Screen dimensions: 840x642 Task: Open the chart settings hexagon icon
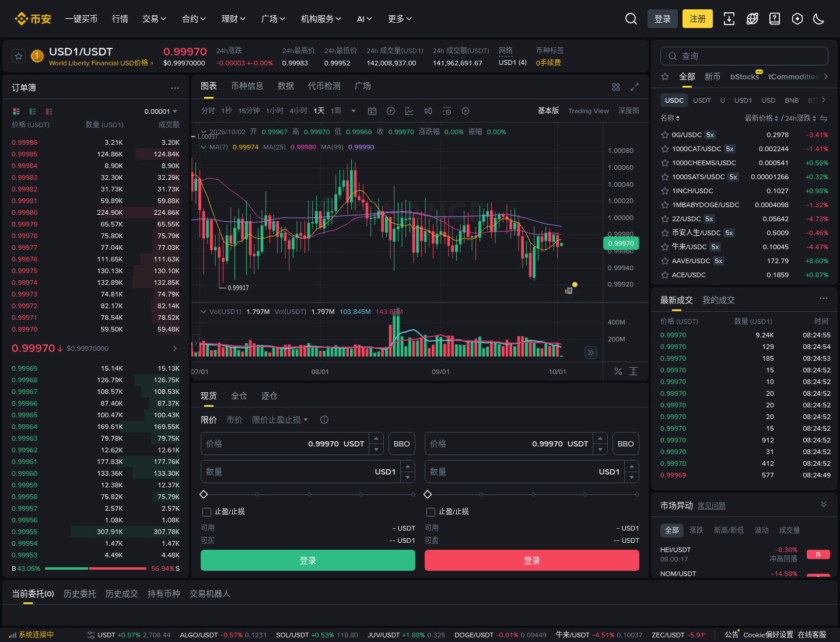466,111
